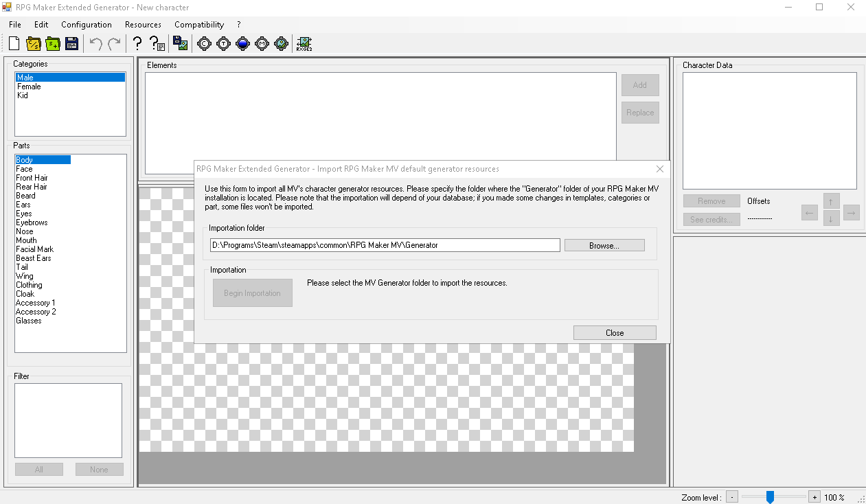Image resolution: width=866 pixels, height=504 pixels.
Task: Select the Body part
Action: click(43, 160)
